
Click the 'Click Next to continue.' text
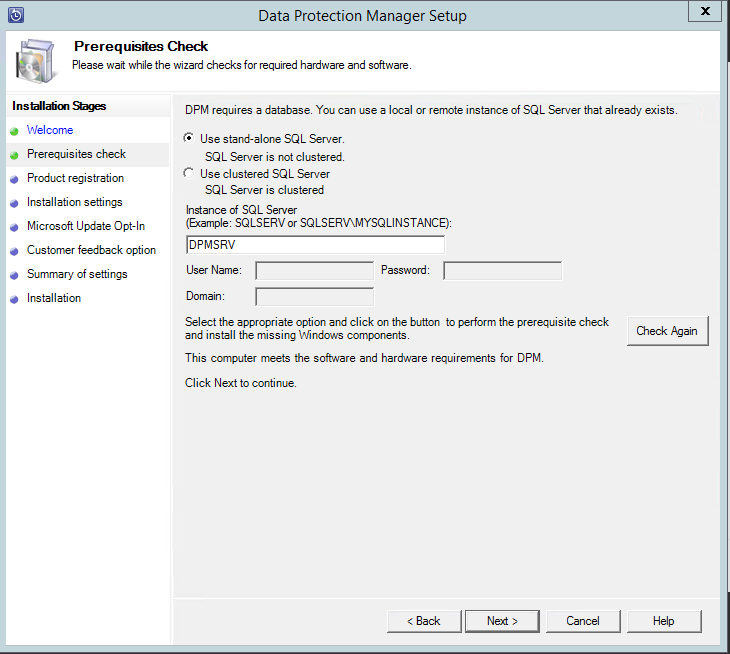point(241,383)
